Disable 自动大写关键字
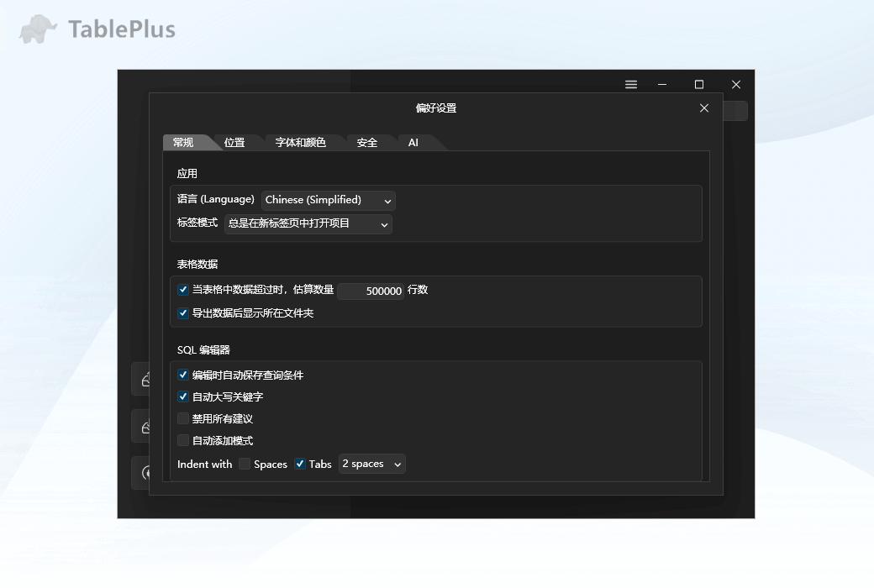The image size is (874, 588). (182, 396)
